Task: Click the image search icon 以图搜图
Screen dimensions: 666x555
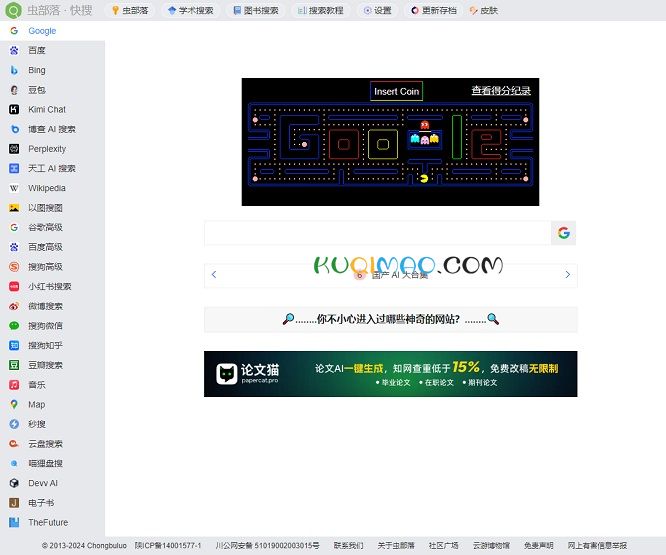Action: [x=14, y=208]
